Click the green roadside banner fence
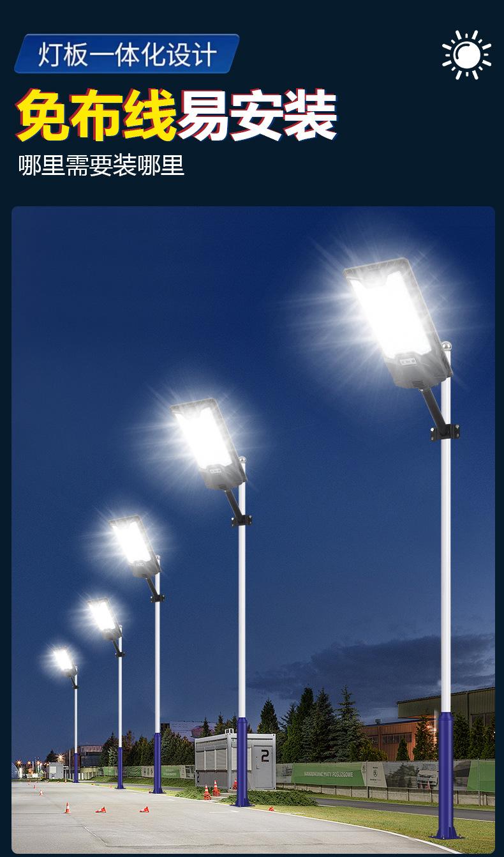This screenshot has width=504, height=857. pos(385,775)
